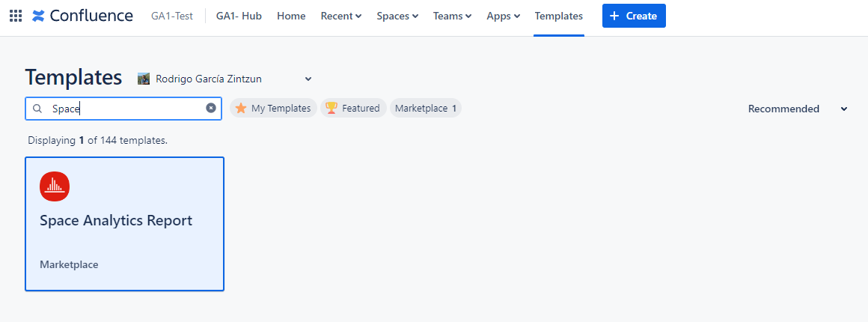Click the Confluence logo
Screen dimensions: 868x322
82,16
